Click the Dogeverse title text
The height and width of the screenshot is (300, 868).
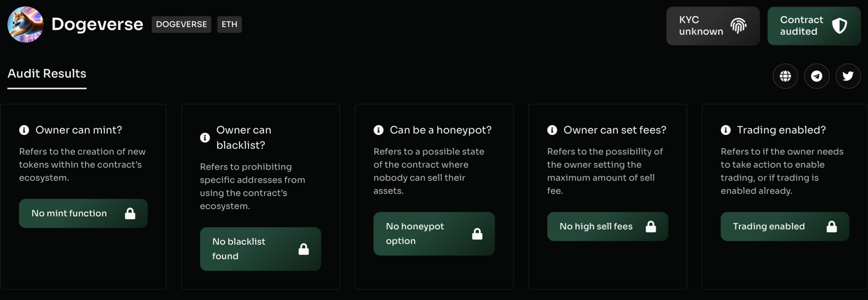(x=97, y=25)
